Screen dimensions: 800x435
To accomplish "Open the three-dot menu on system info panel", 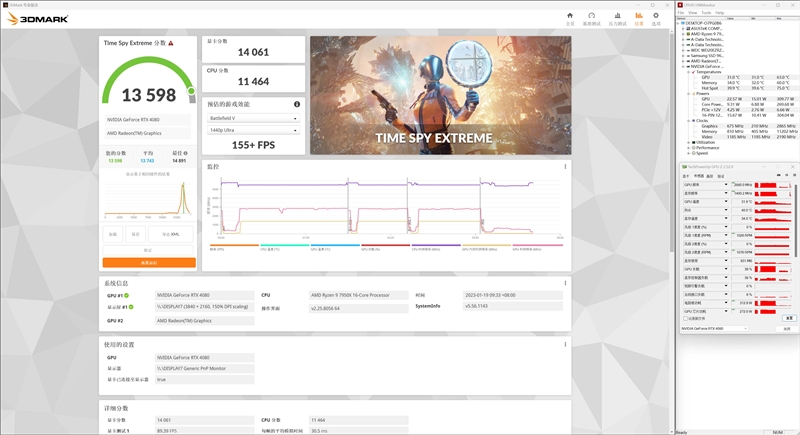I will click(x=565, y=284).
